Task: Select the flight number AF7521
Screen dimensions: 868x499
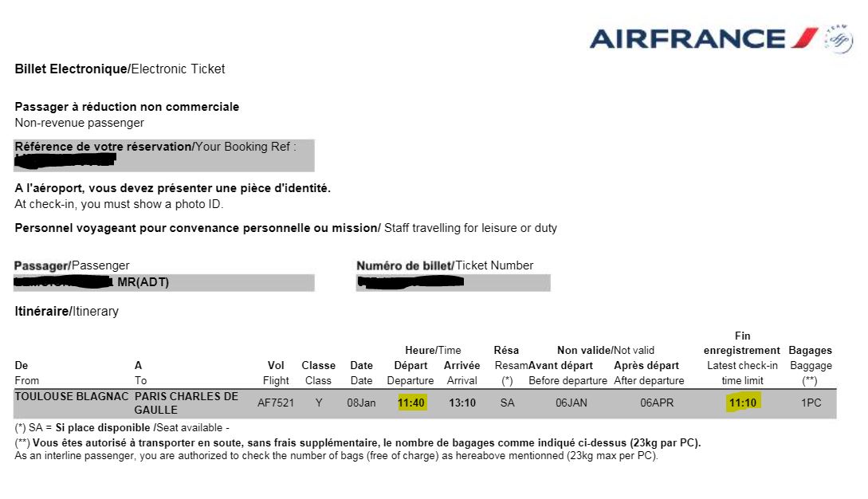Action: pyautogui.click(x=276, y=403)
